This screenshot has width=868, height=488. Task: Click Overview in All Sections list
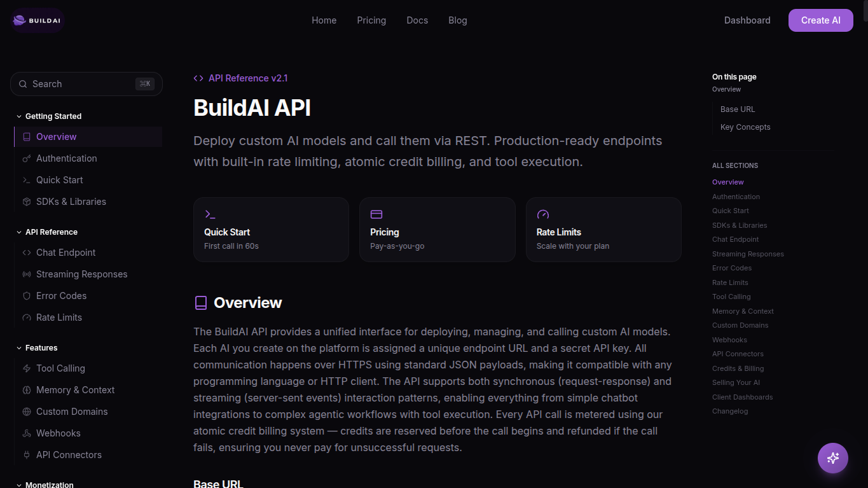pos(728,182)
